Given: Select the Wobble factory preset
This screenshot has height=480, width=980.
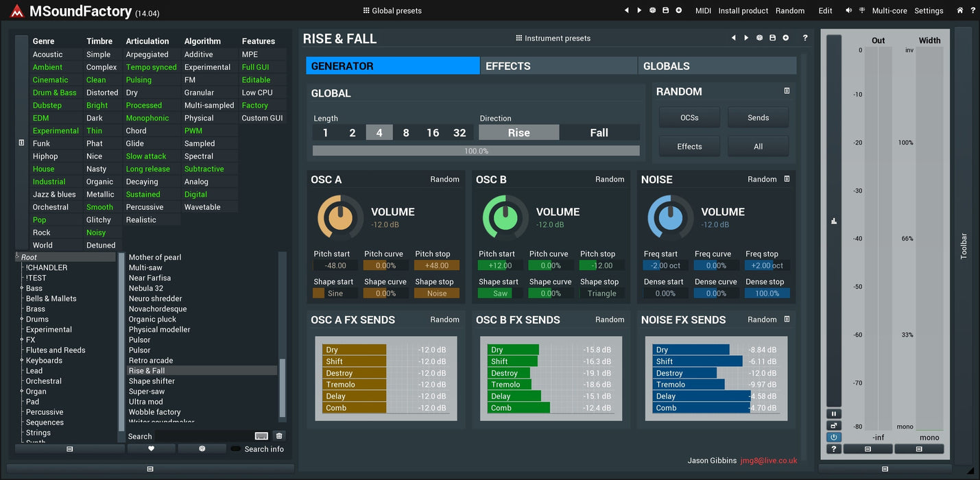Looking at the screenshot, I should click(155, 412).
